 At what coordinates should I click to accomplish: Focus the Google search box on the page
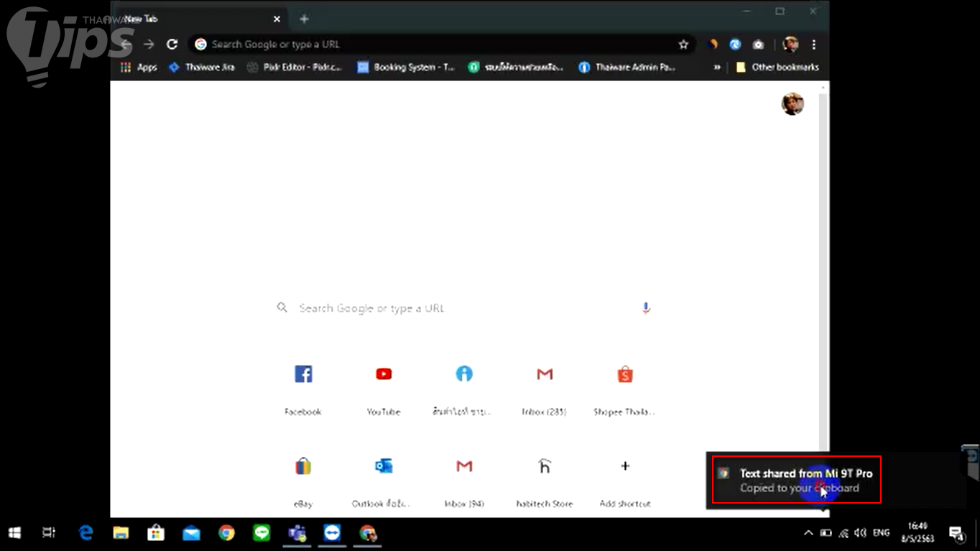(x=464, y=308)
